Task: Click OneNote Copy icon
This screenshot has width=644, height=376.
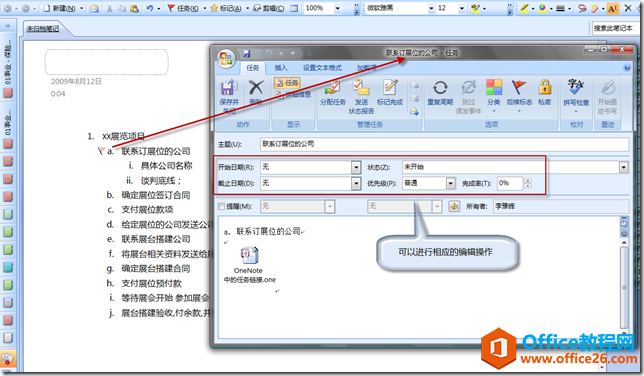Action: click(x=122, y=8)
